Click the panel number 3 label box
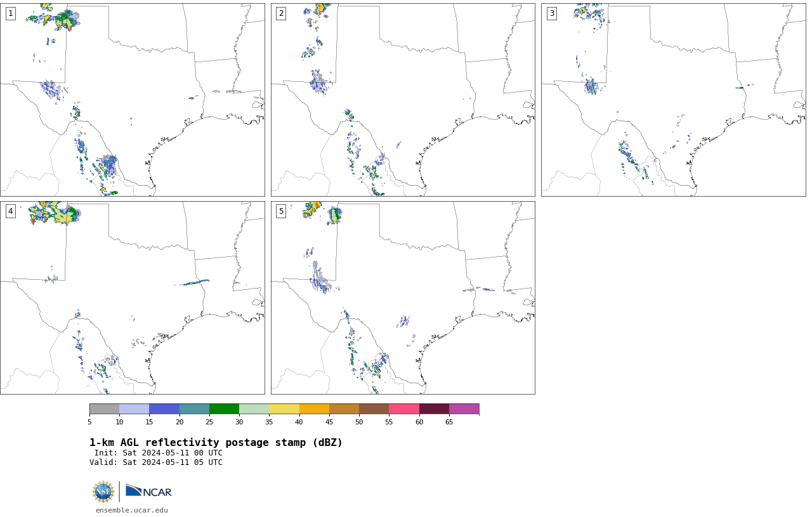The width and height of the screenshot is (812, 517). pyautogui.click(x=551, y=13)
